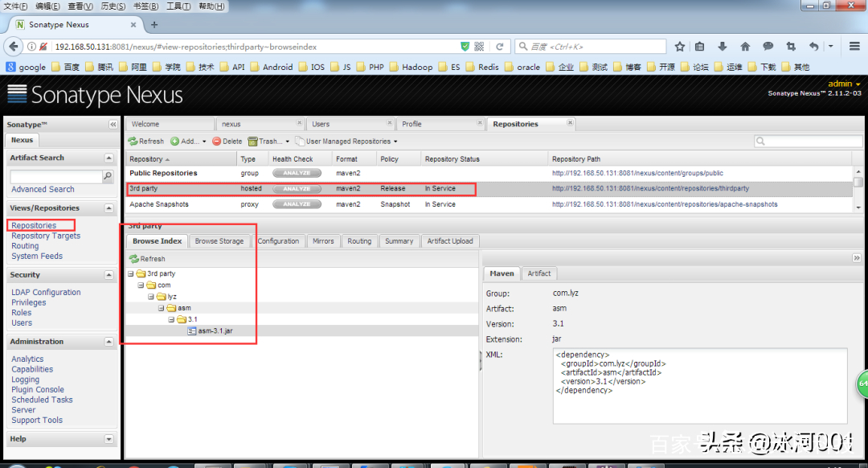Open the thirdparty repository path URL
This screenshot has width=868, height=468.
650,189
